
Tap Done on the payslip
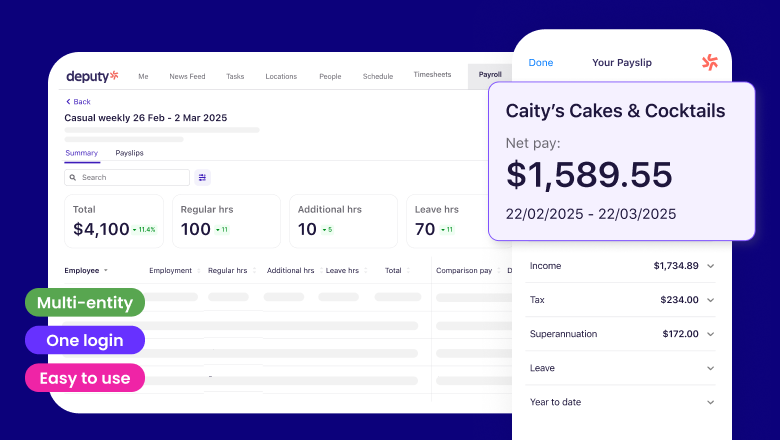[541, 63]
